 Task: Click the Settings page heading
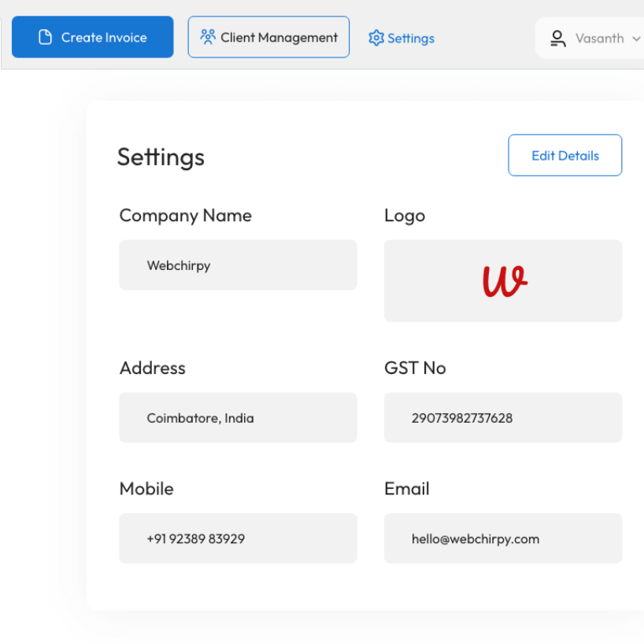pos(161,157)
